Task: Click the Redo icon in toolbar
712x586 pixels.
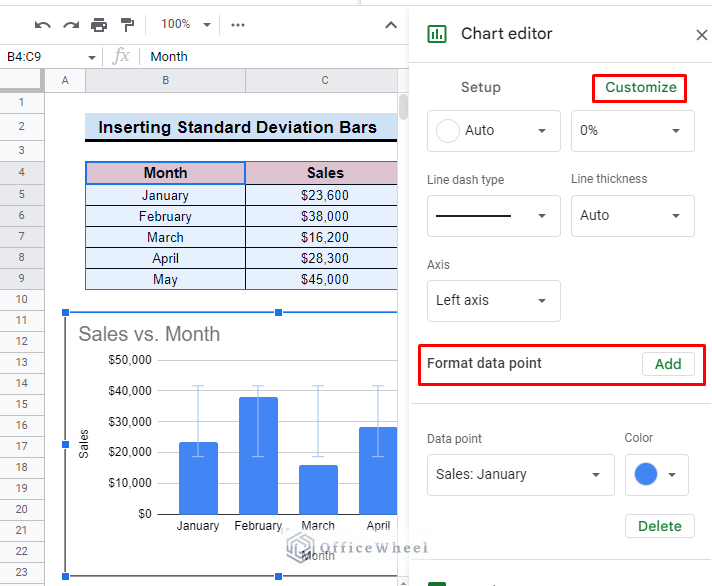Action: pyautogui.click(x=70, y=24)
